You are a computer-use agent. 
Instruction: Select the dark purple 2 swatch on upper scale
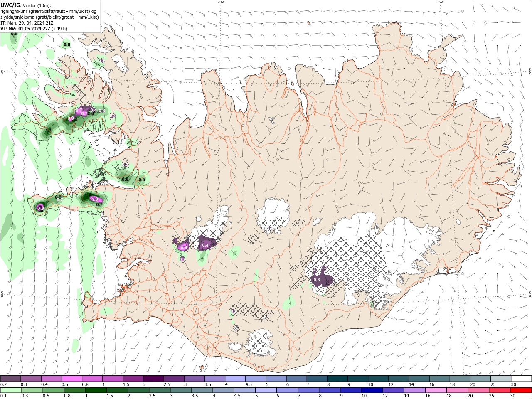tap(153, 379)
